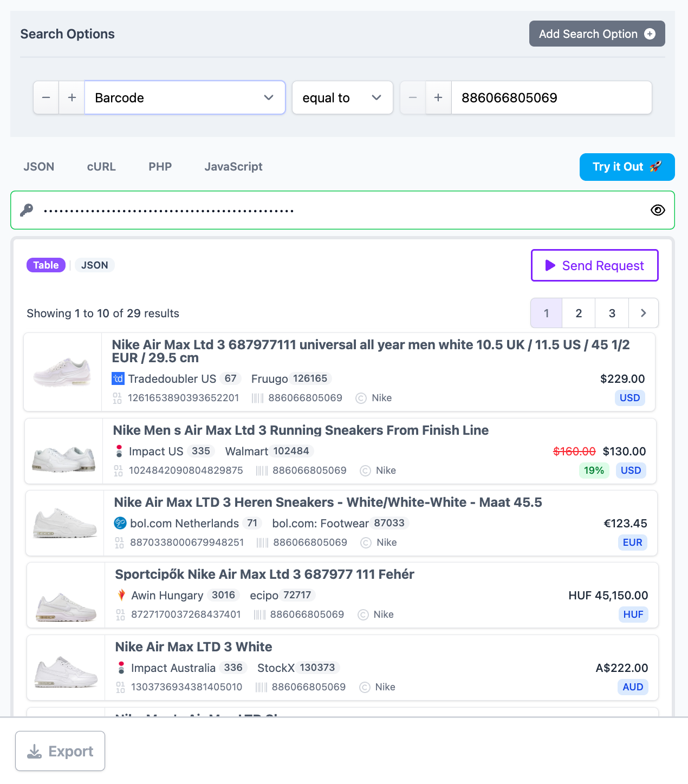The image size is (688, 784).
Task: Click the key icon in API key field
Action: click(27, 210)
